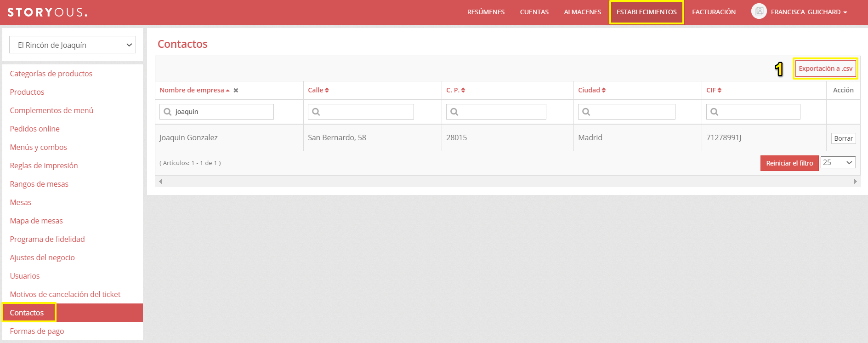Click Reiniciar el filtro button
Screen dimensions: 868x343
789,163
